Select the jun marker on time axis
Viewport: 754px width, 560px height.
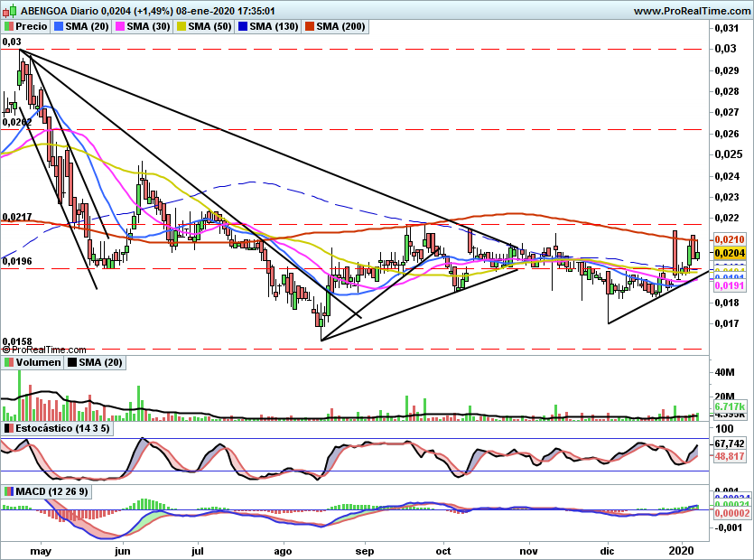(x=124, y=548)
